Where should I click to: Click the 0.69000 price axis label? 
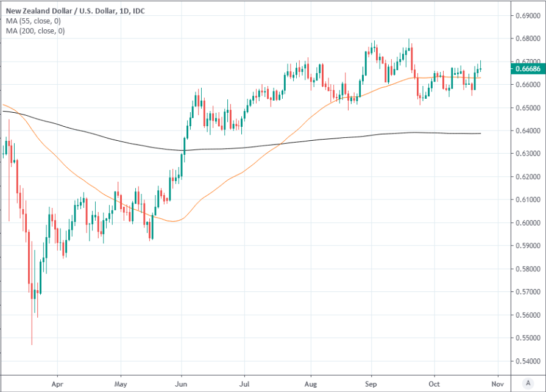pos(527,15)
